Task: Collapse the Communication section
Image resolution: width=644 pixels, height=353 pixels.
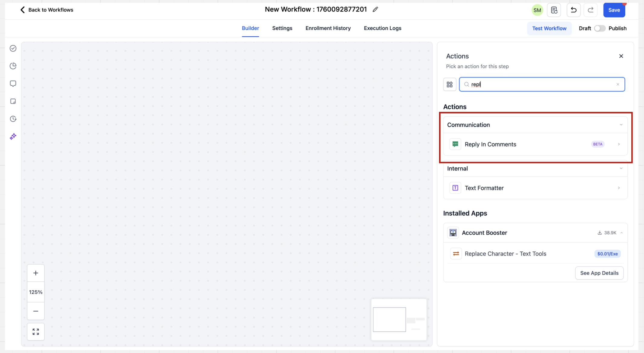Action: pos(621,125)
